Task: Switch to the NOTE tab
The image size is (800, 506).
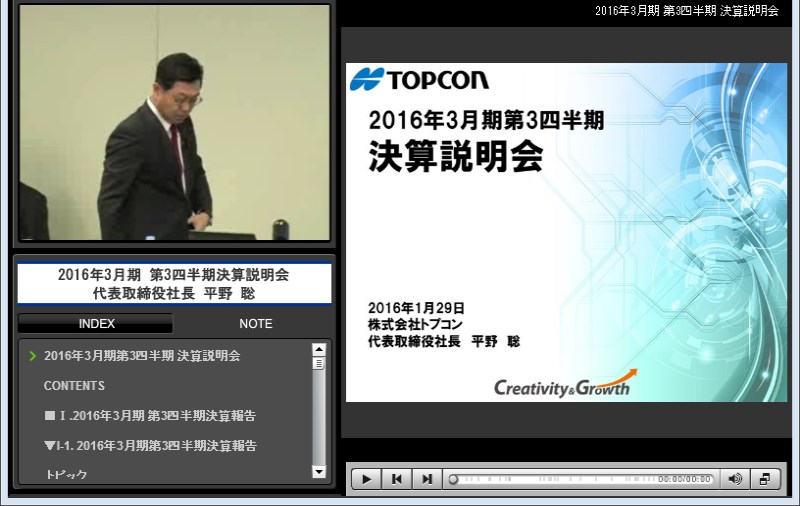Action: 256,324
